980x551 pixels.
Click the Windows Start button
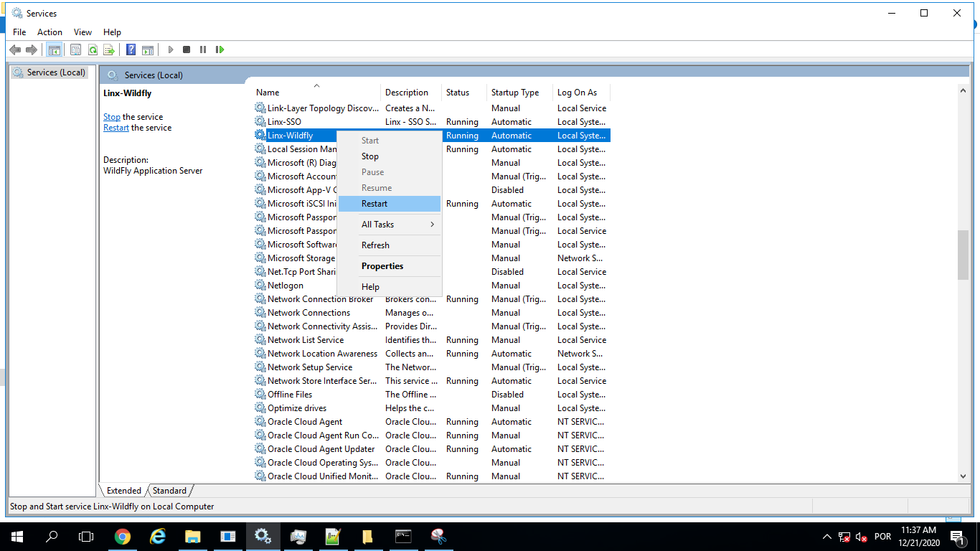pyautogui.click(x=17, y=537)
